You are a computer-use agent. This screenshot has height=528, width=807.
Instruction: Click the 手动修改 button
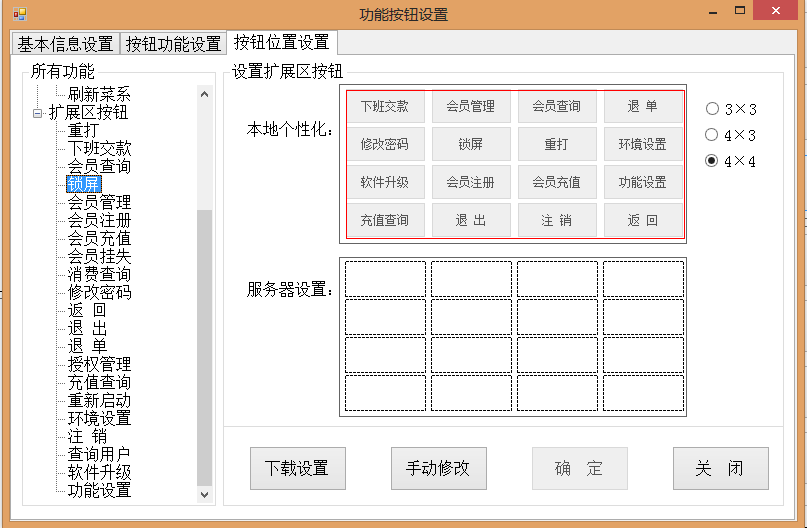[x=438, y=468]
